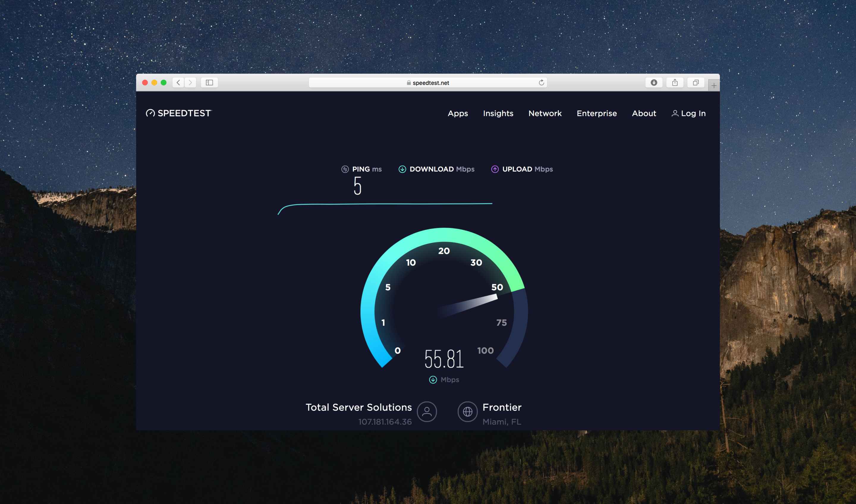Select the DOWNLOAD Mbps toggle
856x504 pixels.
click(437, 168)
